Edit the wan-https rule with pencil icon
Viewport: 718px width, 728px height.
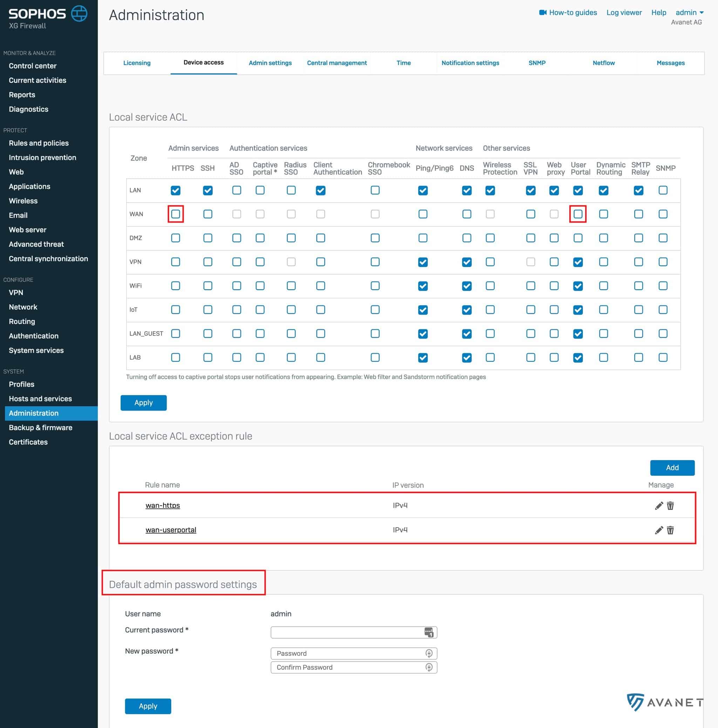coord(658,506)
